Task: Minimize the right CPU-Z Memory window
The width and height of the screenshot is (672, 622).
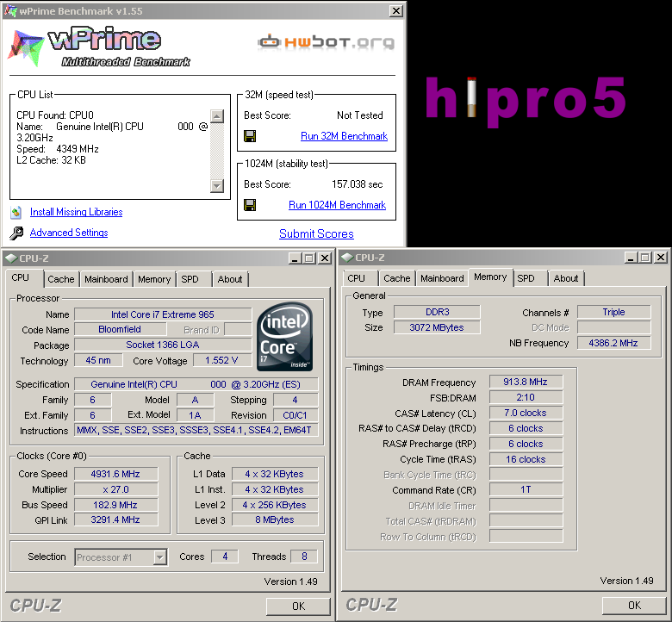Action: [631, 258]
